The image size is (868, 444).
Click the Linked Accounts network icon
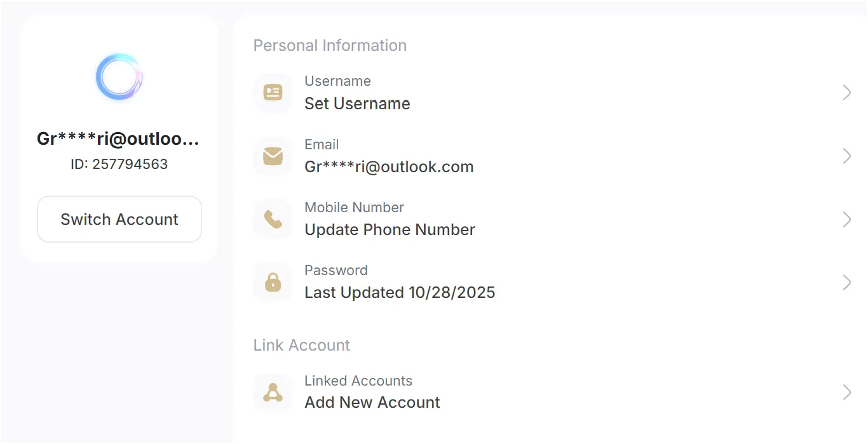pos(273,393)
